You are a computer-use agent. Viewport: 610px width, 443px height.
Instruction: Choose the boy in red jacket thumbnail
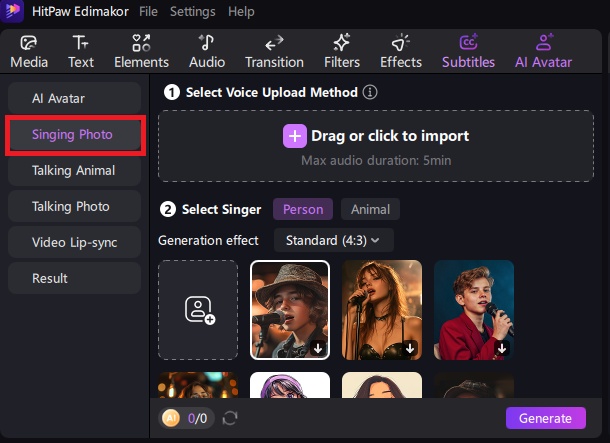click(474, 310)
